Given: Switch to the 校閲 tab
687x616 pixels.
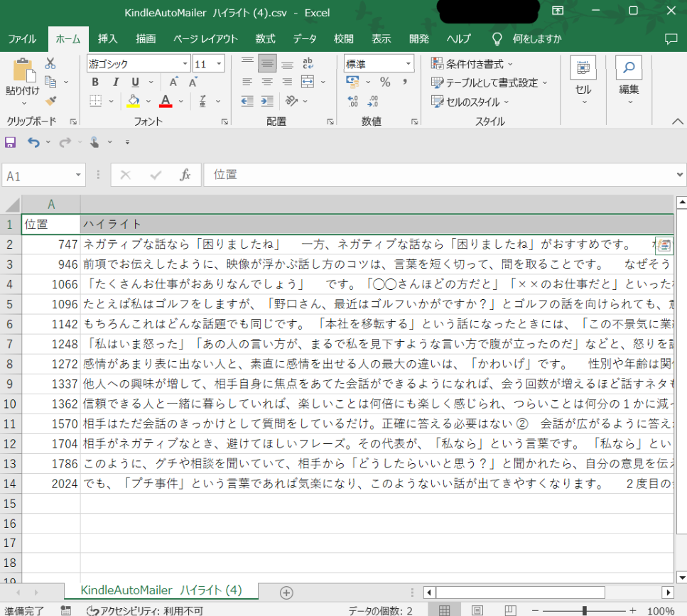Looking at the screenshot, I should click(344, 39).
